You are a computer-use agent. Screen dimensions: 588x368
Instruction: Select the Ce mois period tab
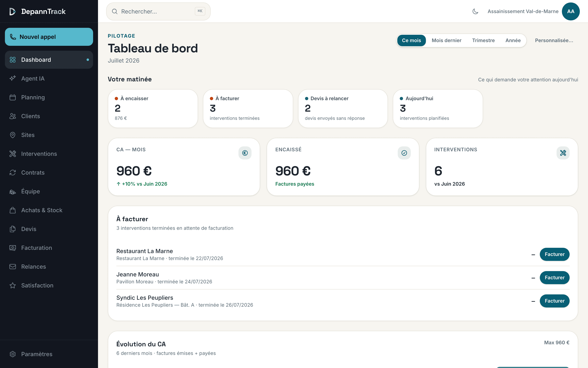[x=411, y=40]
